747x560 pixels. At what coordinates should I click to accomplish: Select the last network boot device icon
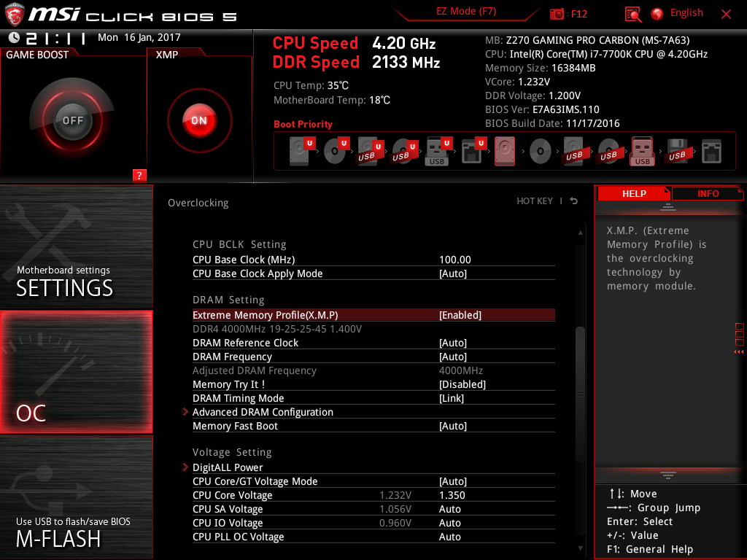tap(711, 152)
